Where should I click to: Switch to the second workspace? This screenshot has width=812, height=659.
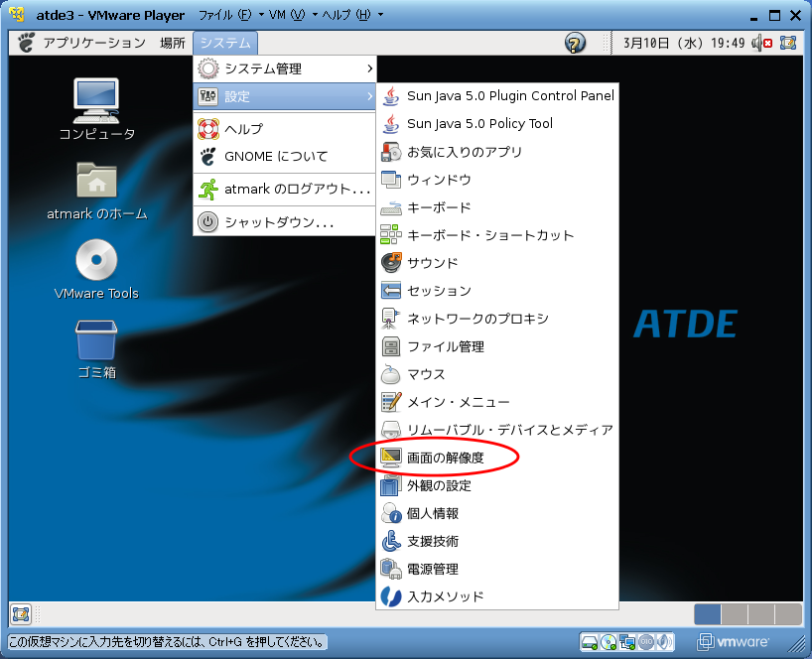pos(735,614)
